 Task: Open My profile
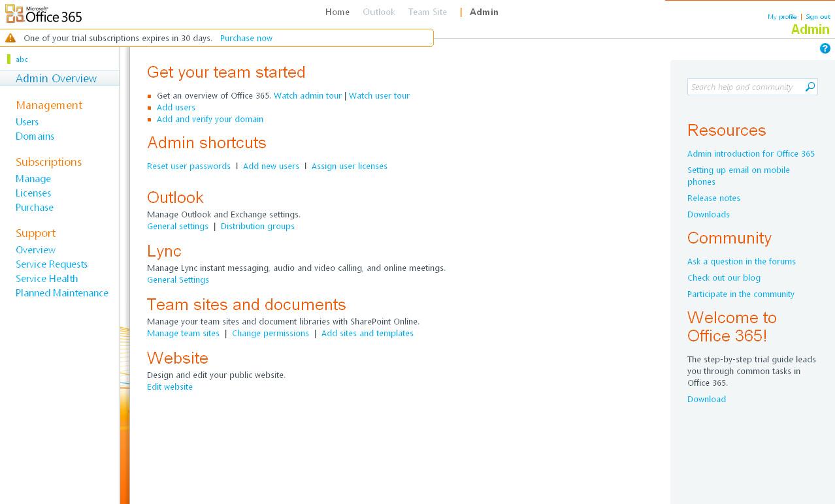tap(782, 16)
